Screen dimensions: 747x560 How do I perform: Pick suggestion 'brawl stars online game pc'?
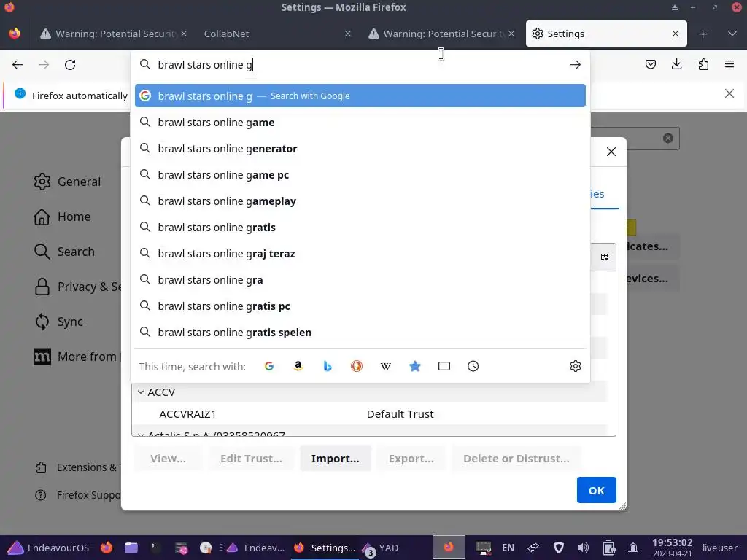click(360, 175)
